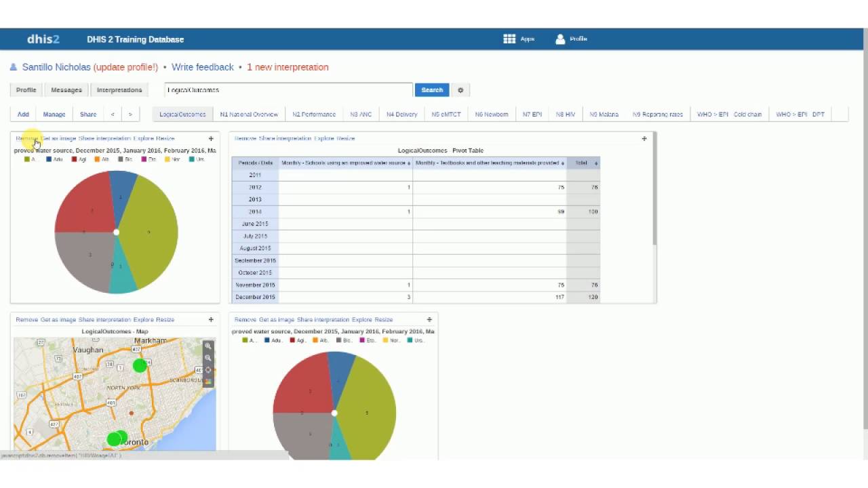Open search settings gear button
Screen dimensions: 868x488
click(460, 89)
